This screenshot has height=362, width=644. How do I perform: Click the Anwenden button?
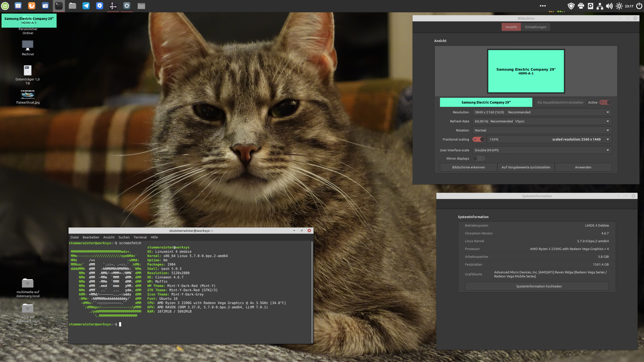click(x=583, y=167)
